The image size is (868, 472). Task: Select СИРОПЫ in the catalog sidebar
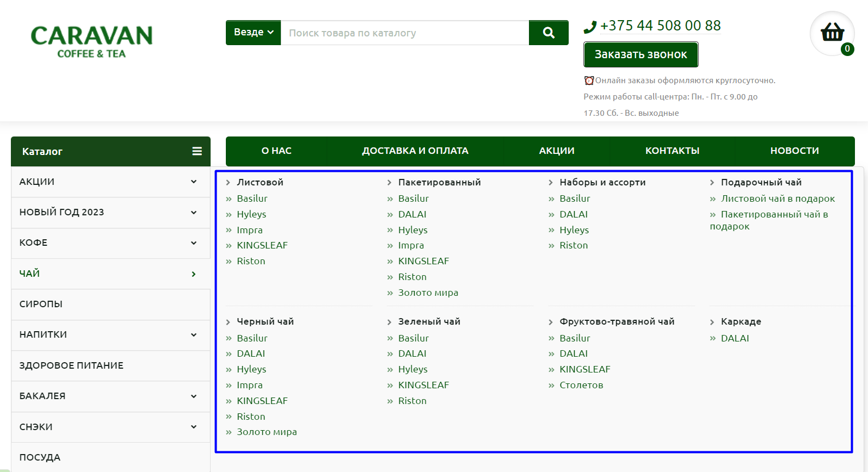[x=110, y=305]
